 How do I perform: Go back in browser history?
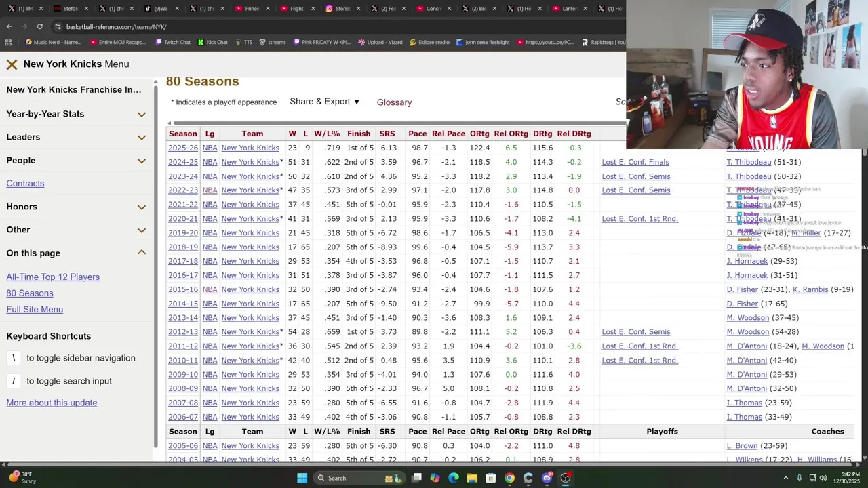(x=9, y=26)
